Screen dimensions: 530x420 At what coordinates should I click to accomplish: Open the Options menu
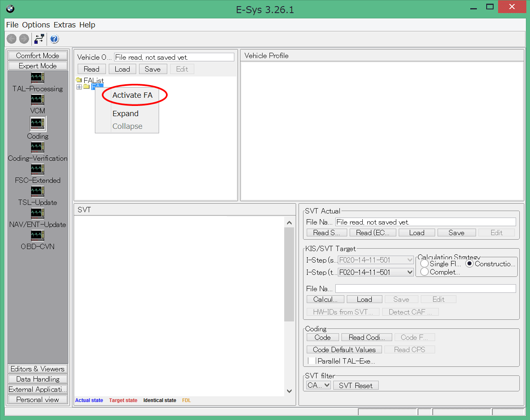click(36, 25)
